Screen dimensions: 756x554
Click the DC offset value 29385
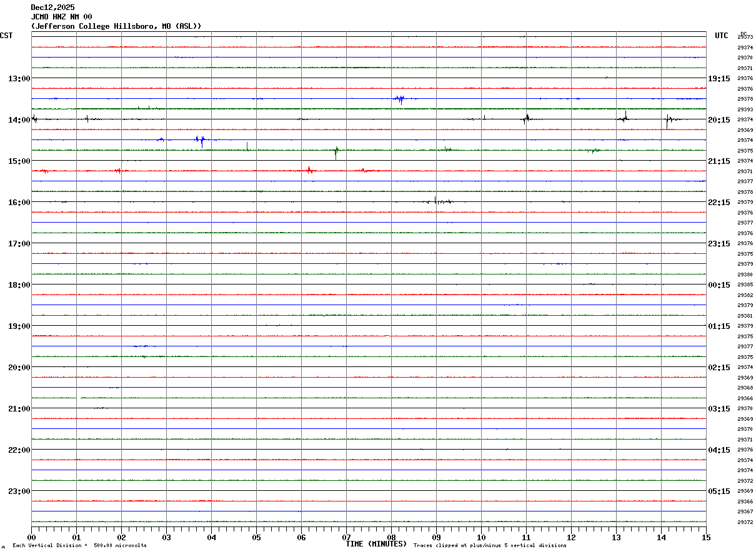pyautogui.click(x=745, y=285)
